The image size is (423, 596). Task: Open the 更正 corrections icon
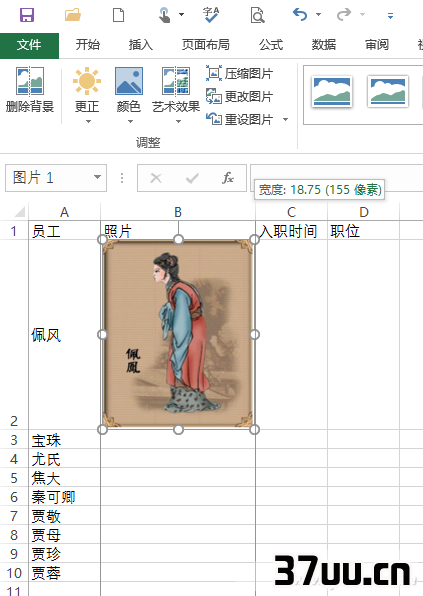tap(87, 81)
